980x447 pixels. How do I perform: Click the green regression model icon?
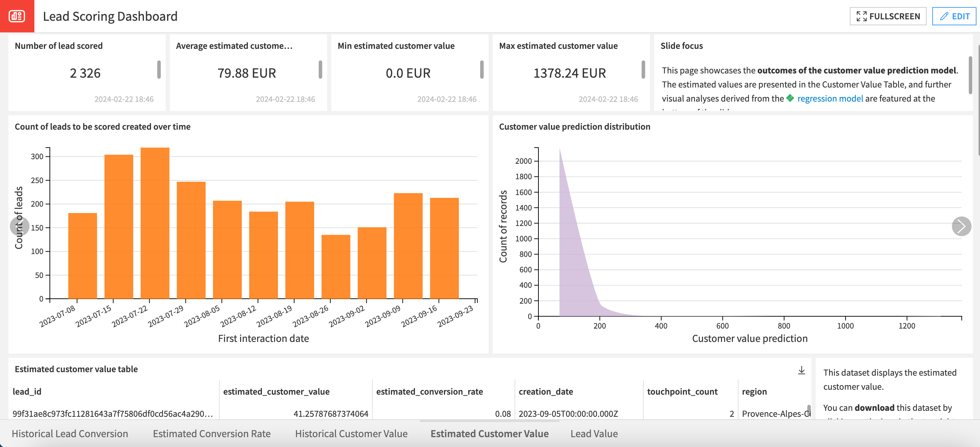pos(790,98)
